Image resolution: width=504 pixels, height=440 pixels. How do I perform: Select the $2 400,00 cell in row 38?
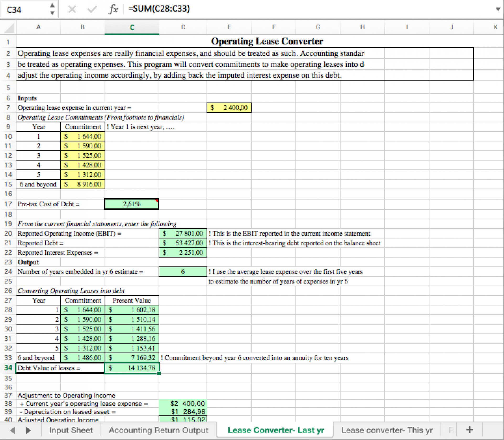183,404
